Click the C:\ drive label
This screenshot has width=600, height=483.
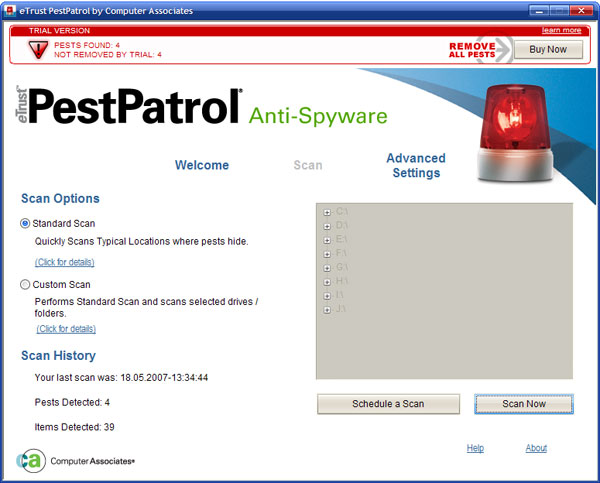coord(341,211)
